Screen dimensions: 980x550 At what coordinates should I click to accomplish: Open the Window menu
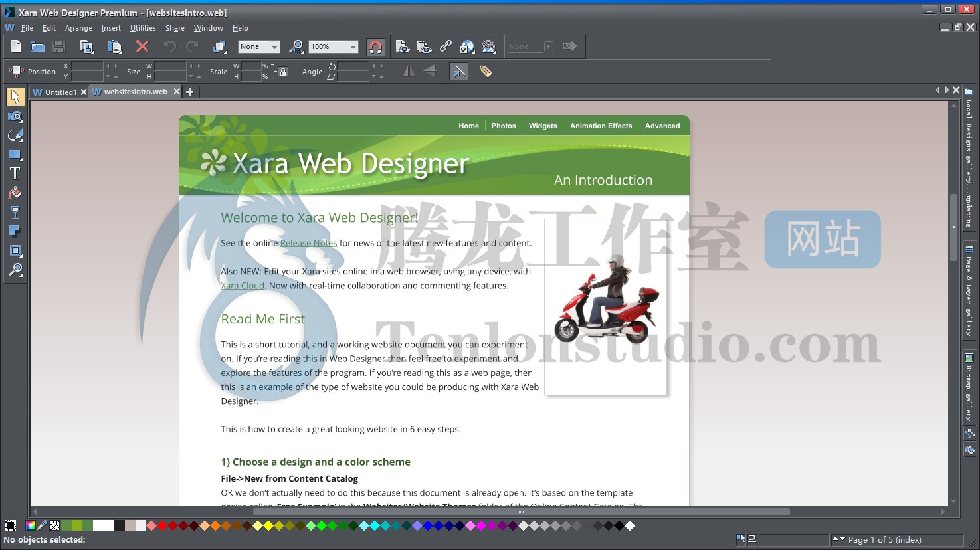tap(209, 28)
